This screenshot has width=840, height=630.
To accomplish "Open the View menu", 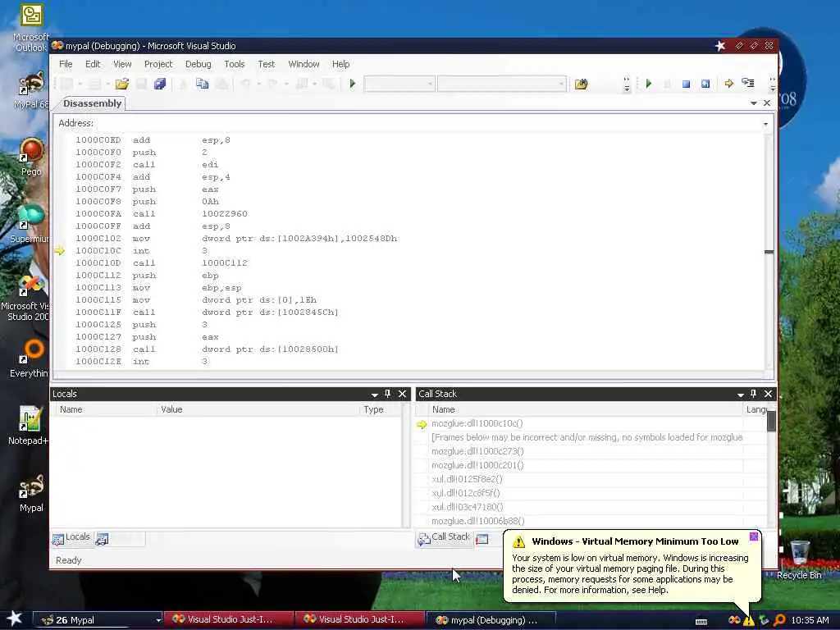I will (122, 64).
